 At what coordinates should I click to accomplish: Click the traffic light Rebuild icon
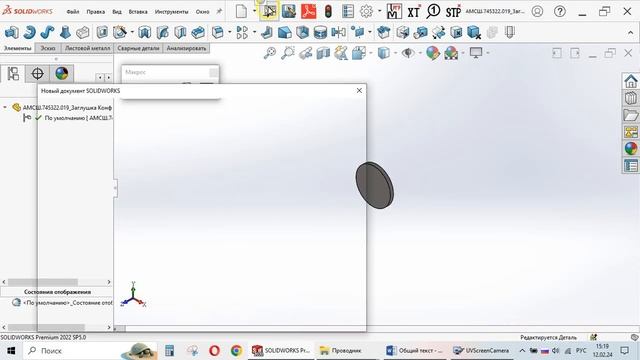point(328,11)
